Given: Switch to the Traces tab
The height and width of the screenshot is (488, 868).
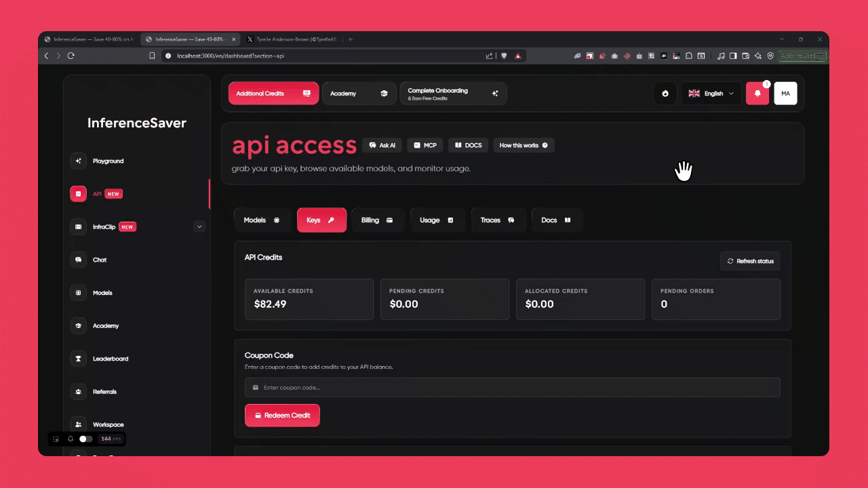Looking at the screenshot, I should click(x=498, y=220).
